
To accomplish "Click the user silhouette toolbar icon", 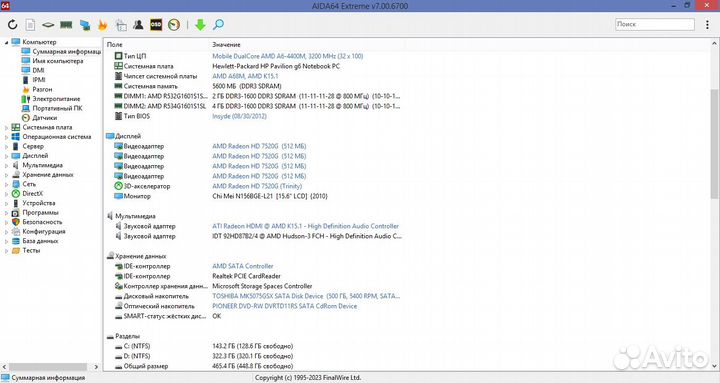I will pyautogui.click(x=138, y=24).
